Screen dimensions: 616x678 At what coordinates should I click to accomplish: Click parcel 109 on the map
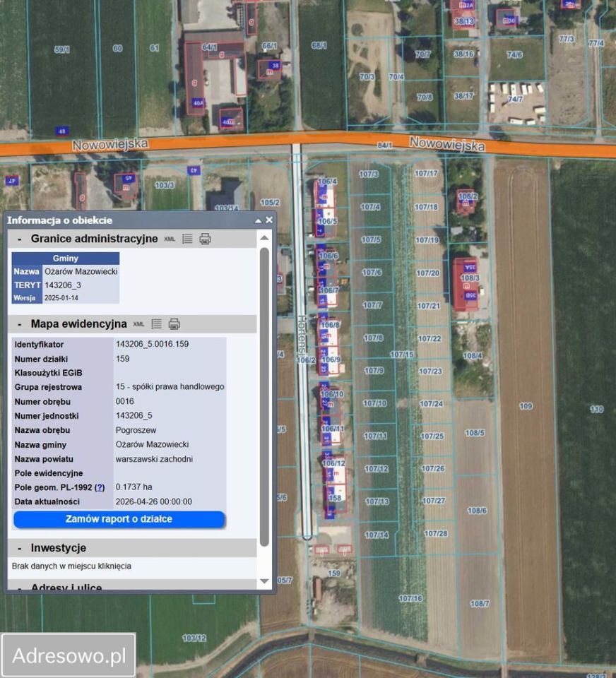(x=526, y=406)
